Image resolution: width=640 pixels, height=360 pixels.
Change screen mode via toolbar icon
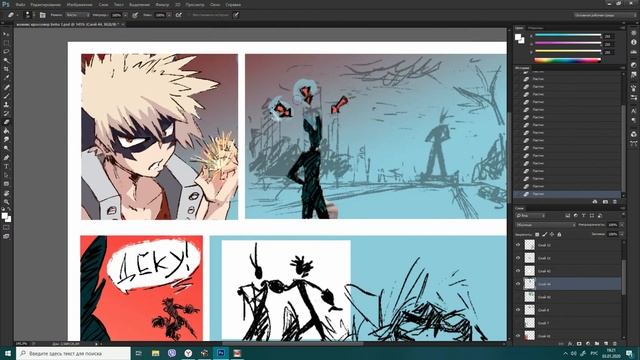click(x=6, y=236)
